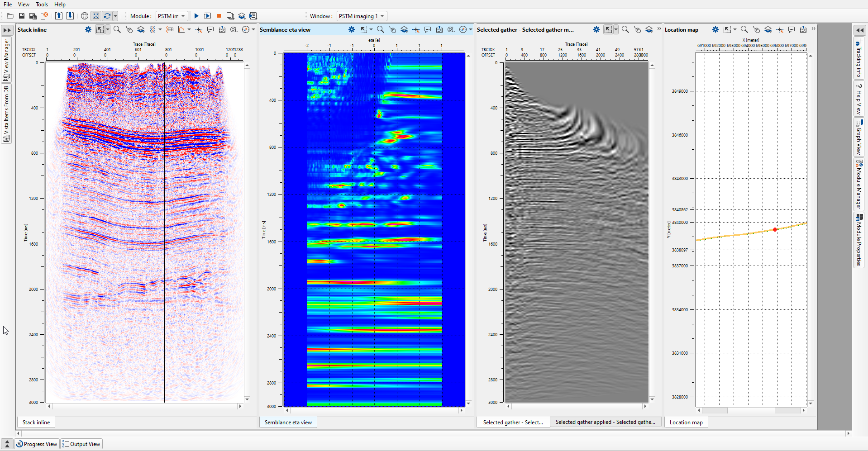Click the comment bubble icon in Stack inline

(210, 29)
